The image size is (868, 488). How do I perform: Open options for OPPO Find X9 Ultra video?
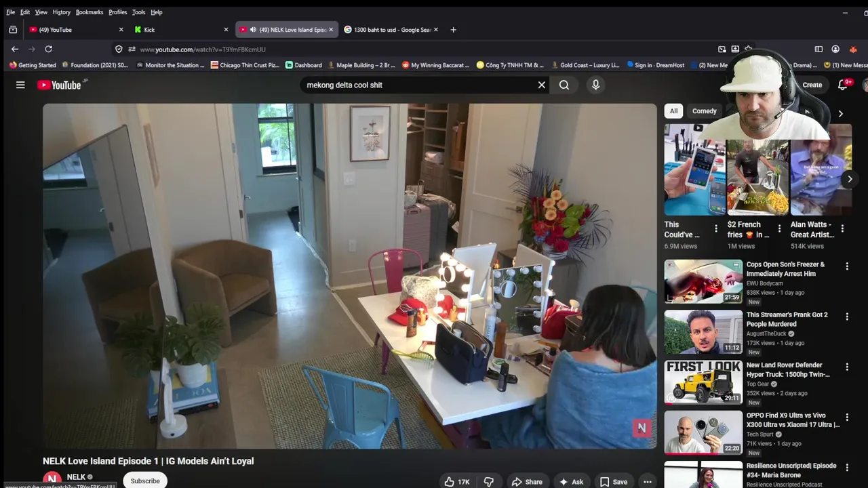pos(846,417)
